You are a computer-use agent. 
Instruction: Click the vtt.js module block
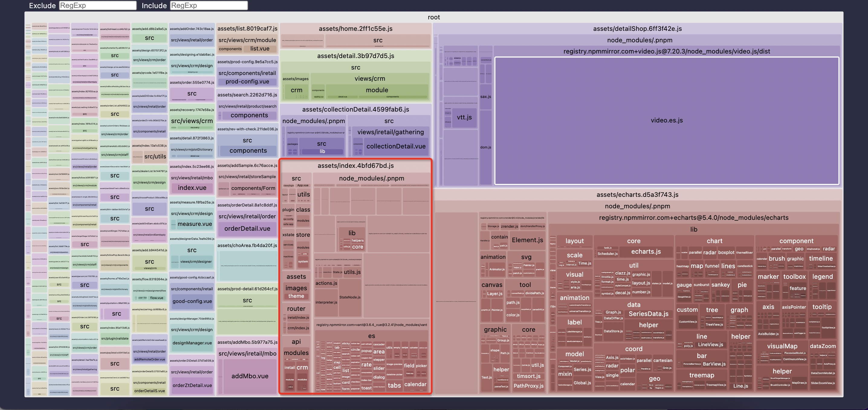(464, 117)
